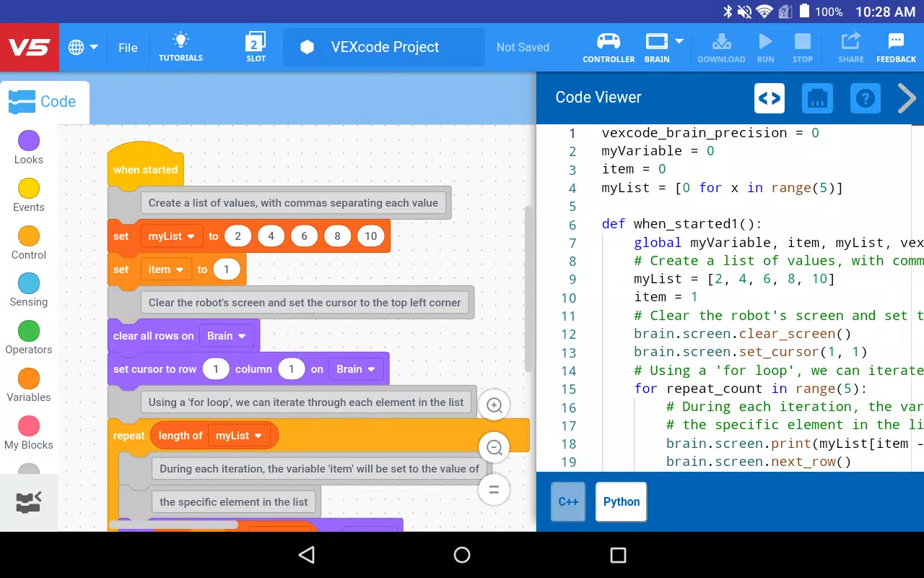Click the workspace horizontal scrollbar
The width and height of the screenshot is (924, 578).
click(x=173, y=525)
